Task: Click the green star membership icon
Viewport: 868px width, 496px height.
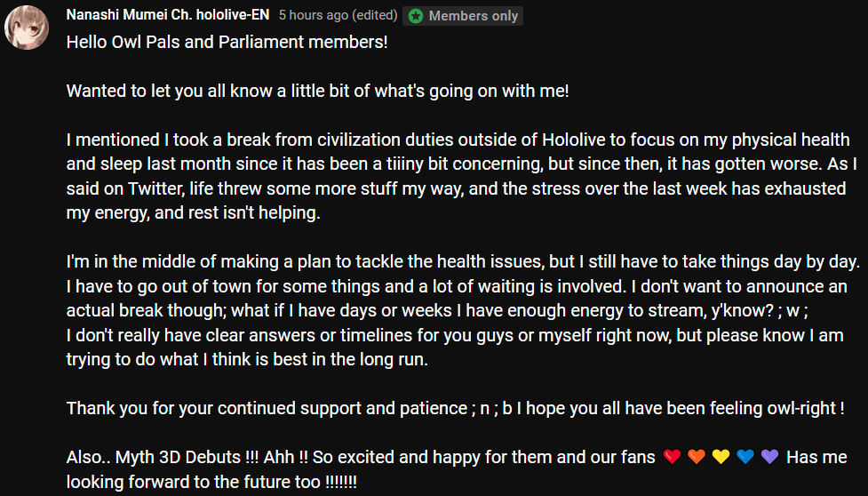Action: (416, 16)
